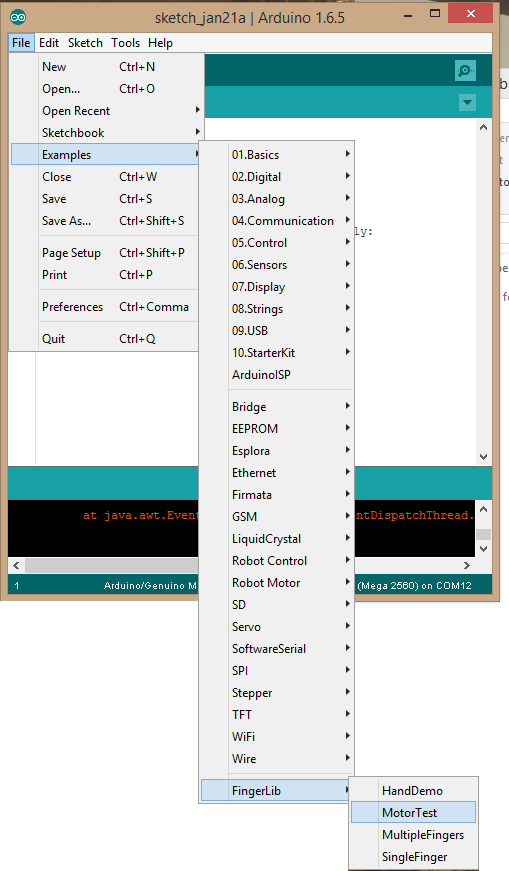Load the SingleFinger example sketch

pos(413,857)
